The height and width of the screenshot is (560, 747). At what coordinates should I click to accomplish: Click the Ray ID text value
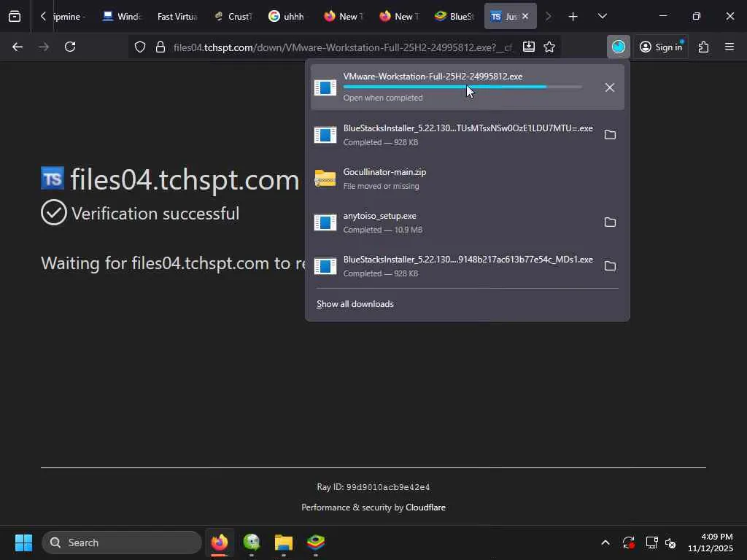[388, 487]
